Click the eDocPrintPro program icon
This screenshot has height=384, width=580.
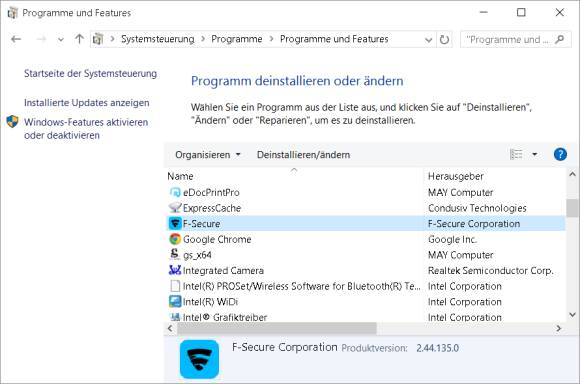click(x=175, y=192)
